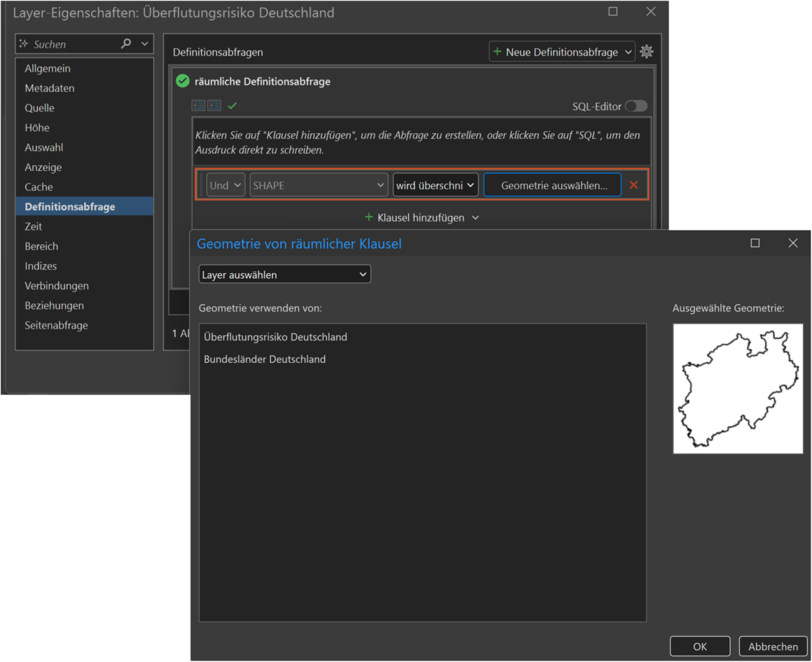Click the search magnifier icon
The image size is (812, 662).
[x=126, y=44]
